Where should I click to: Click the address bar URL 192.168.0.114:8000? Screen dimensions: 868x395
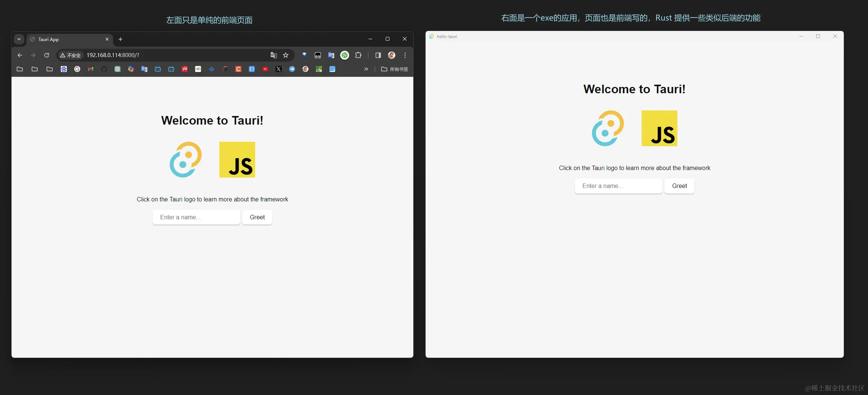pos(113,55)
